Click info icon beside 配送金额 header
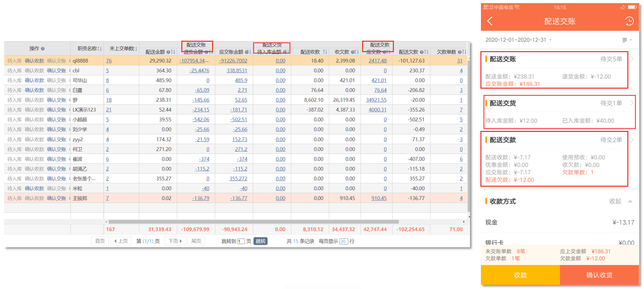This screenshot has height=289, width=644. coord(168,52)
